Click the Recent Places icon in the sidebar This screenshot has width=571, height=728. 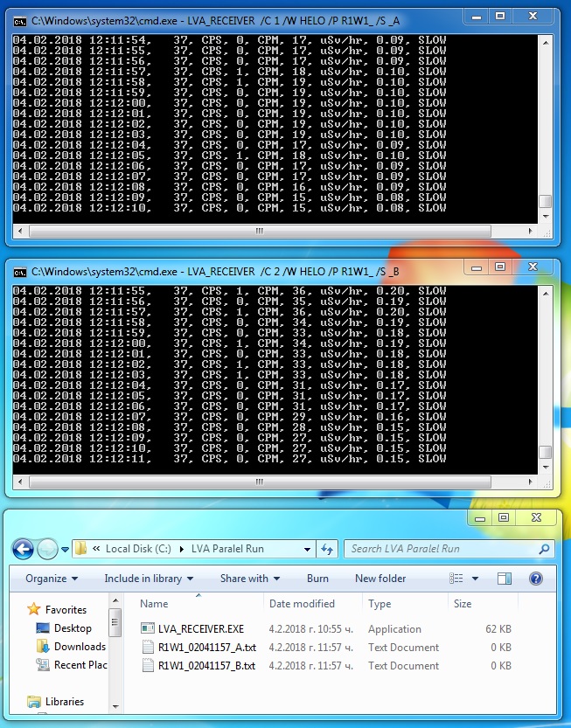[43, 665]
